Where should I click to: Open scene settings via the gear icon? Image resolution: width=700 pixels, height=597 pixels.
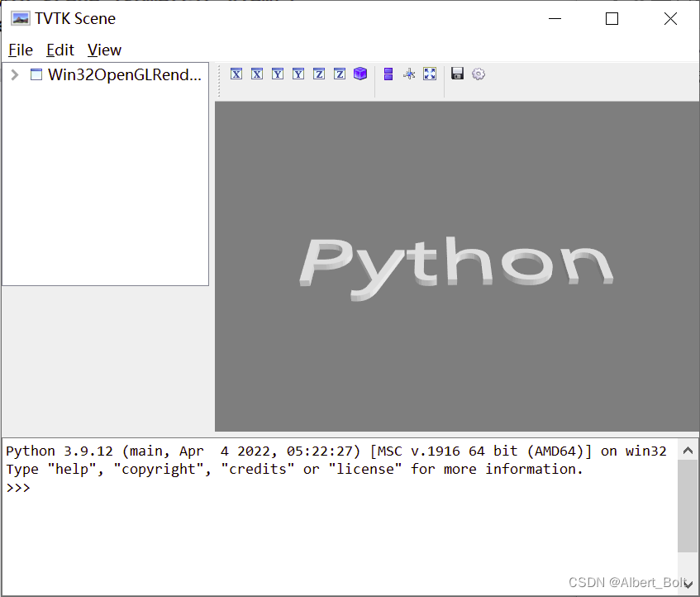pos(478,74)
